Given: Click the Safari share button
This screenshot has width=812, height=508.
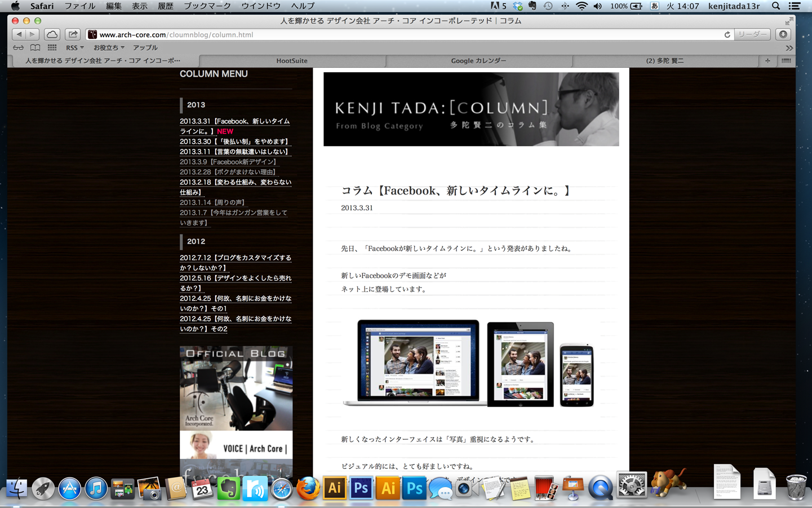Looking at the screenshot, I should 73,34.
